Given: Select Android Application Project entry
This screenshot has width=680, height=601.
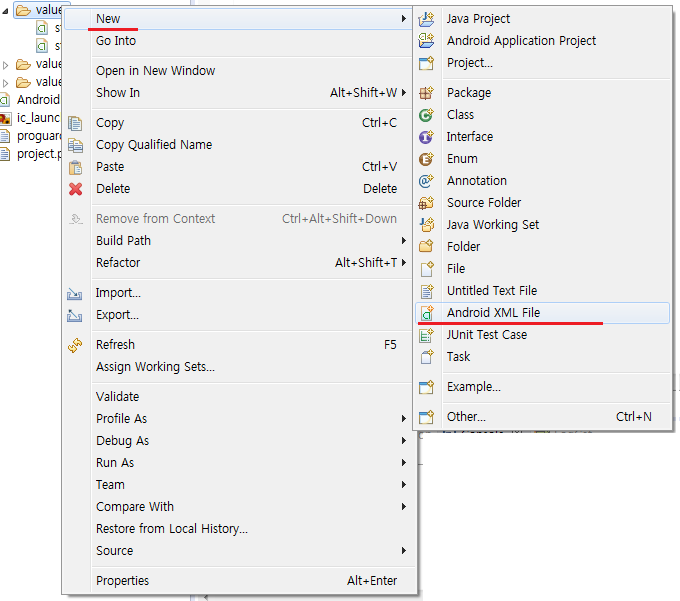Looking at the screenshot, I should tap(543, 41).
